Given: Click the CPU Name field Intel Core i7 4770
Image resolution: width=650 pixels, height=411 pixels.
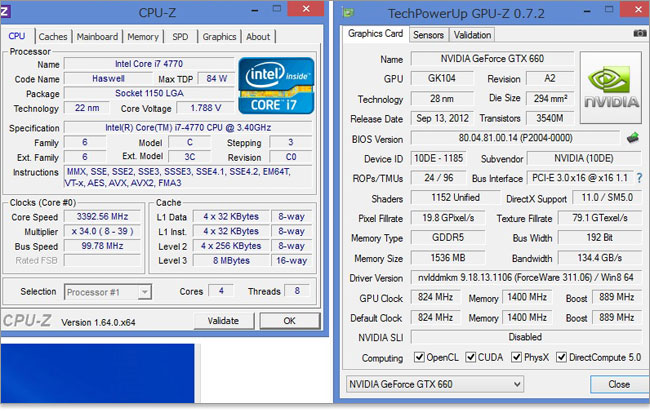Looking at the screenshot, I should pos(149,64).
